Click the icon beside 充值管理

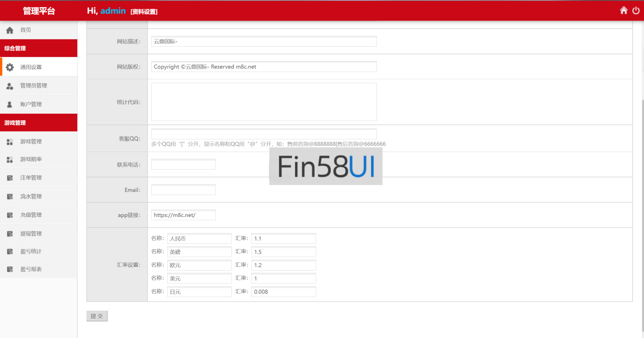(x=10, y=215)
